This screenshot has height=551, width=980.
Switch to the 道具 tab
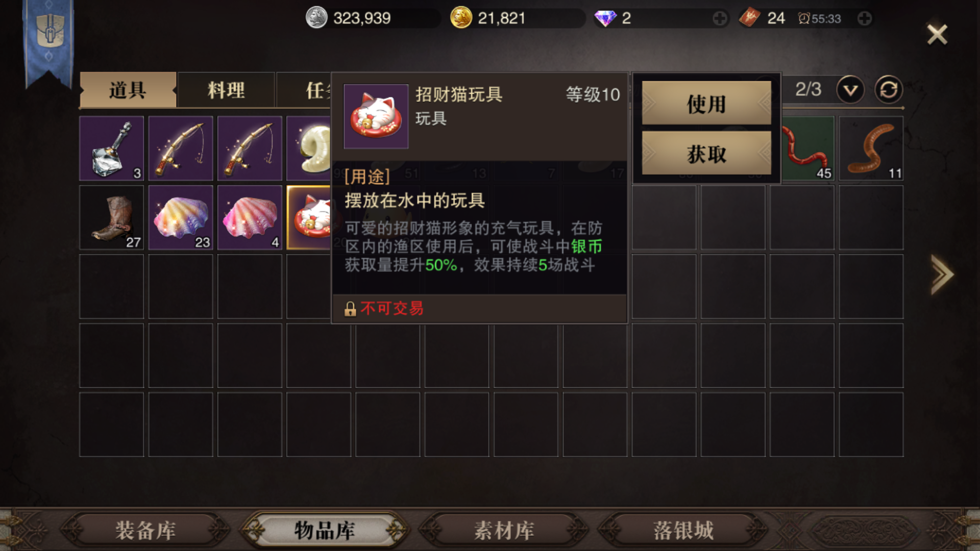(x=128, y=90)
